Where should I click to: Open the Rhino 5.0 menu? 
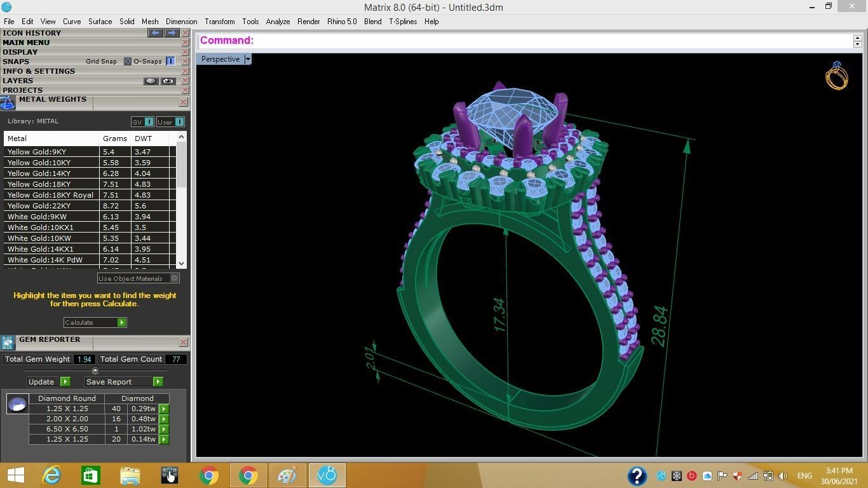click(342, 22)
